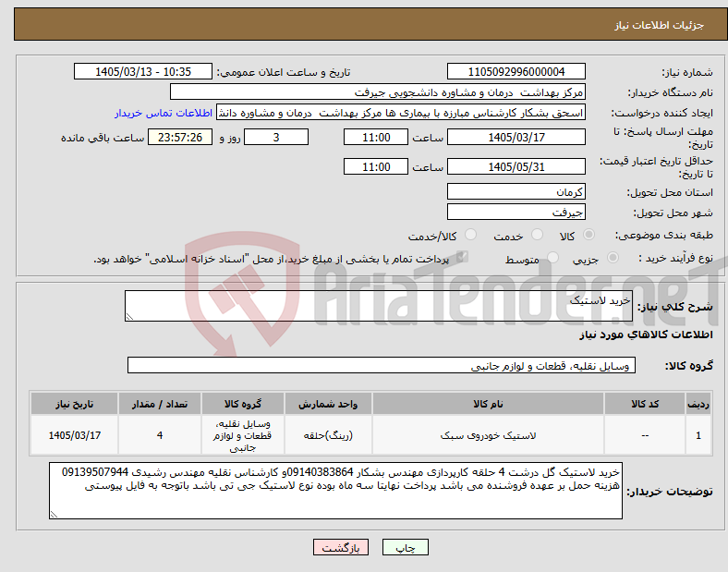The width and height of the screenshot is (728, 572).
Task: Click the goods group field وسایل نقلیه
Action: 382,365
